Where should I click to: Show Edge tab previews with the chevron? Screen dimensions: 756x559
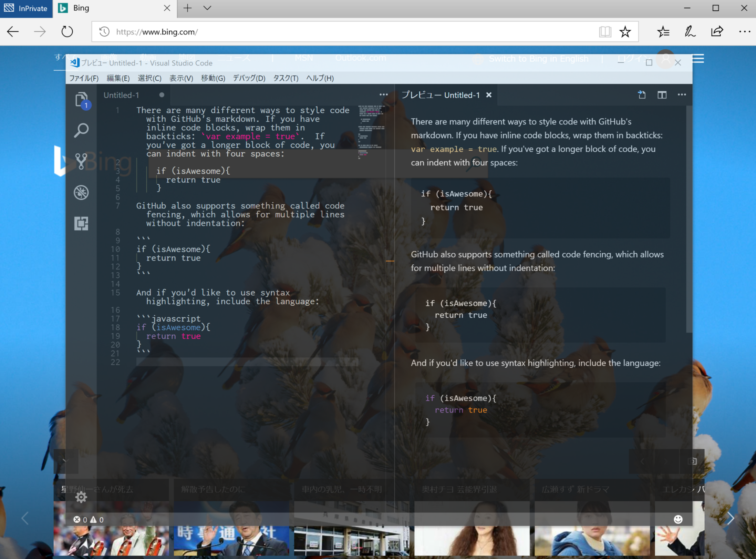pyautogui.click(x=207, y=8)
